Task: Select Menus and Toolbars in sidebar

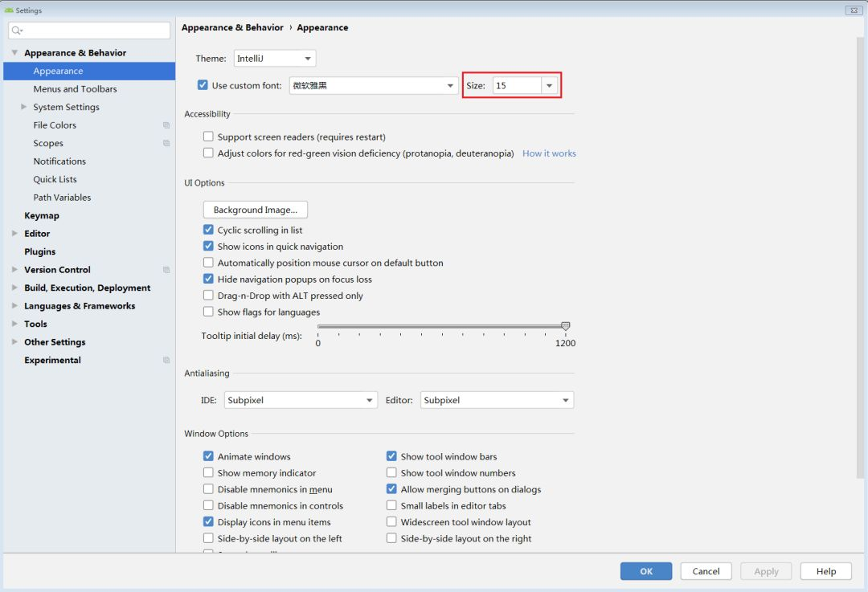Action: pos(75,89)
